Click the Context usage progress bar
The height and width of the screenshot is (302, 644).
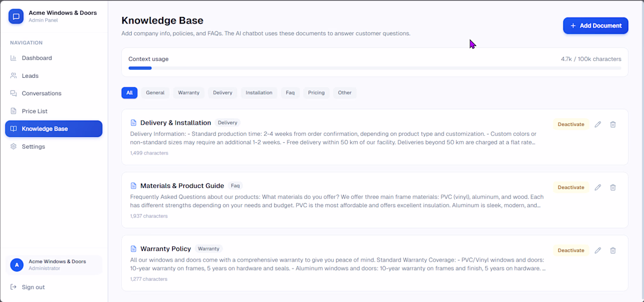[375, 68]
